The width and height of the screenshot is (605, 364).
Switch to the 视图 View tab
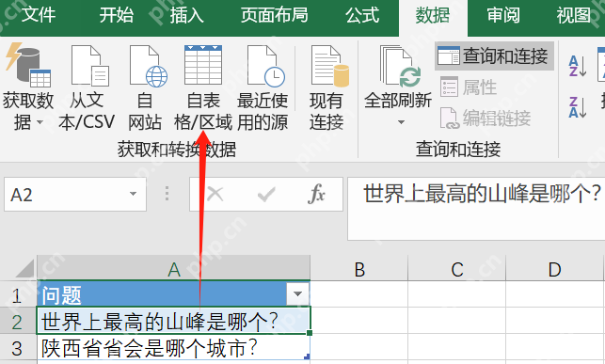pos(573,15)
